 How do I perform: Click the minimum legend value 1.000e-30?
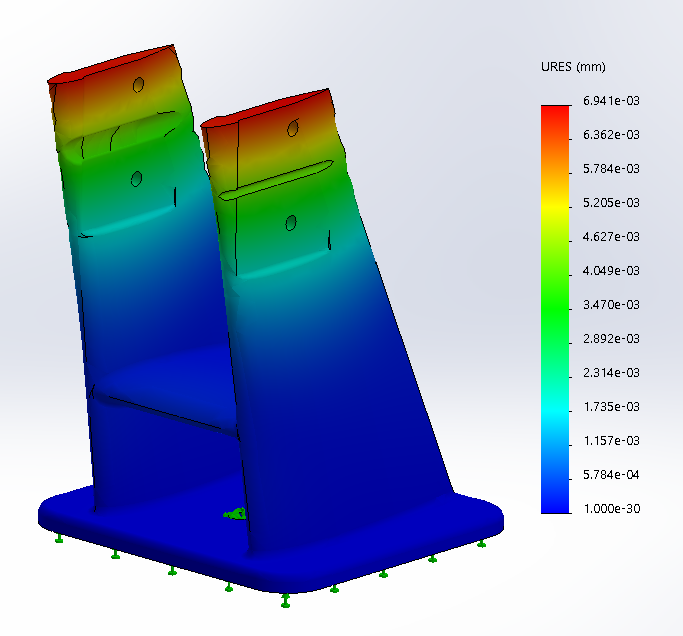[611, 508]
